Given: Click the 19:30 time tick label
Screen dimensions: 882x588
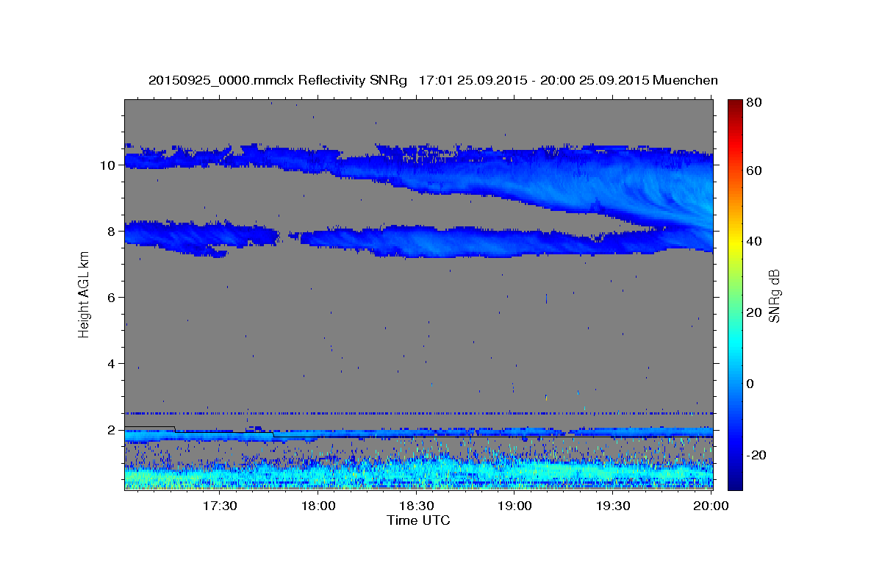Looking at the screenshot, I should (x=614, y=506).
